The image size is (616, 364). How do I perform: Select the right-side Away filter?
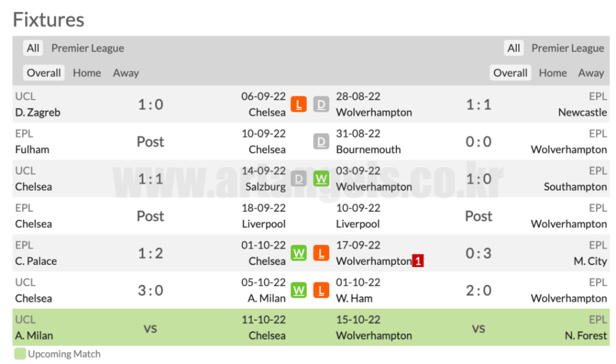coord(591,73)
